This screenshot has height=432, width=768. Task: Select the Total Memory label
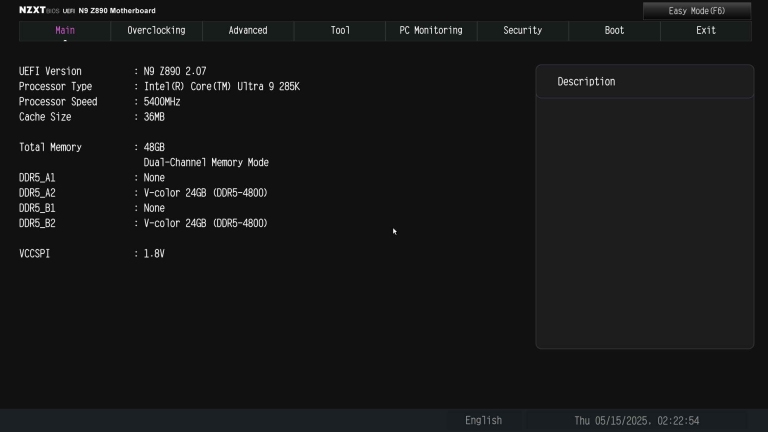50,147
